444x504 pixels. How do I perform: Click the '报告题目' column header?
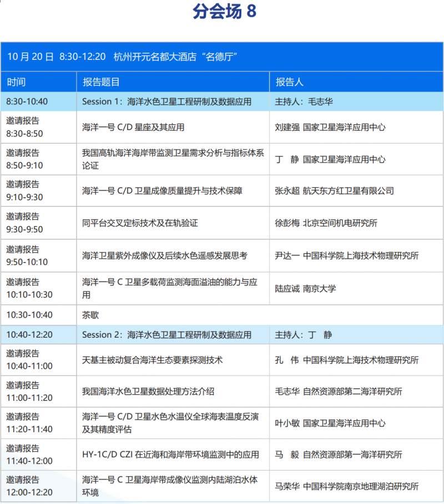point(101,82)
